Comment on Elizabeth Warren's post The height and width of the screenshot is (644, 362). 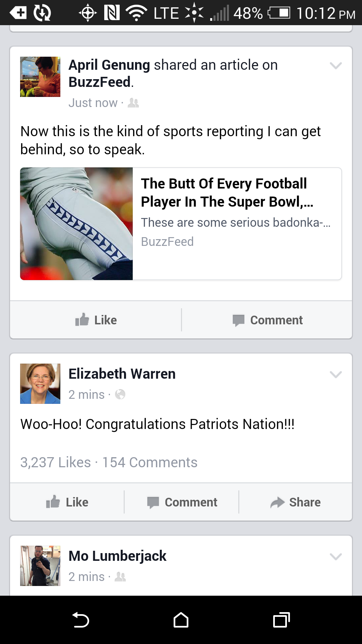pos(182,502)
